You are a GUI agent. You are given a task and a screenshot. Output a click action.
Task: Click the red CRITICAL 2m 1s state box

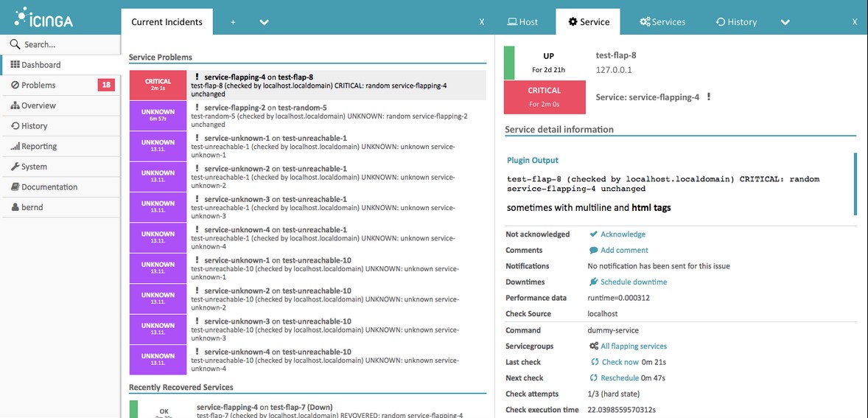[x=158, y=86]
